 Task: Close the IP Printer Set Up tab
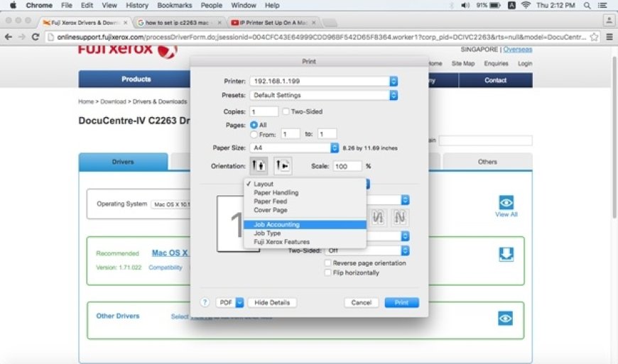click(314, 23)
